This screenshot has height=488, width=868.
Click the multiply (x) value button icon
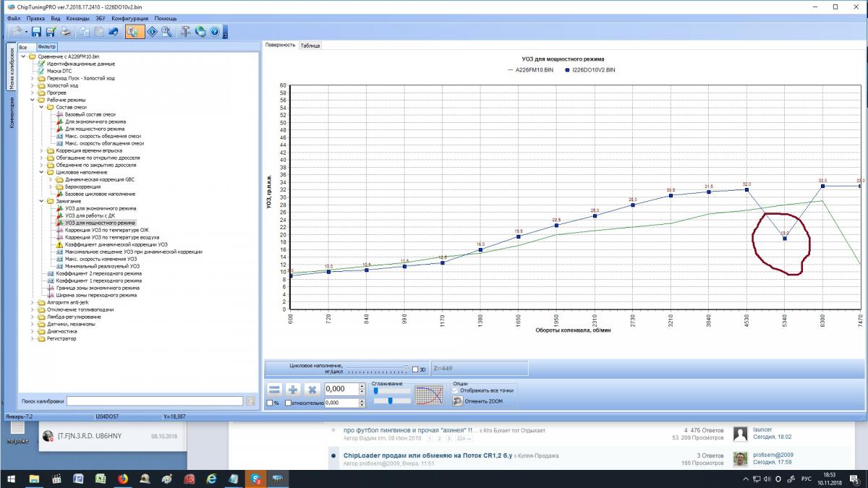tap(312, 389)
